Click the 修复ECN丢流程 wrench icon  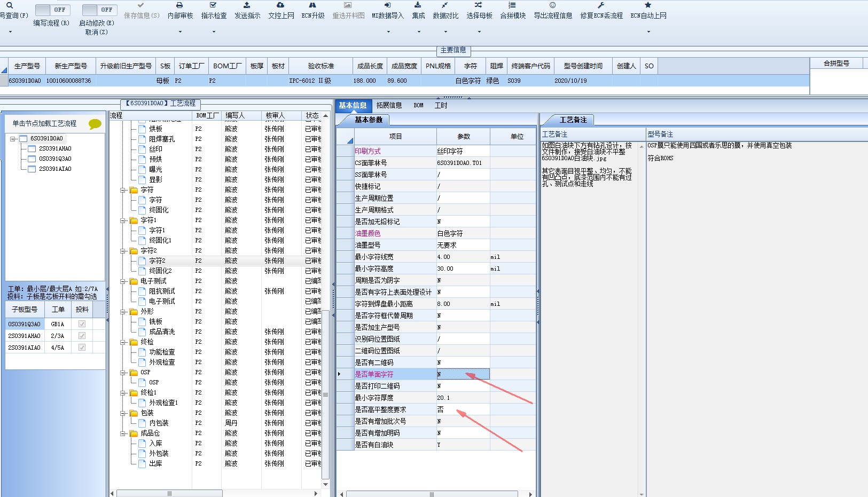601,5
